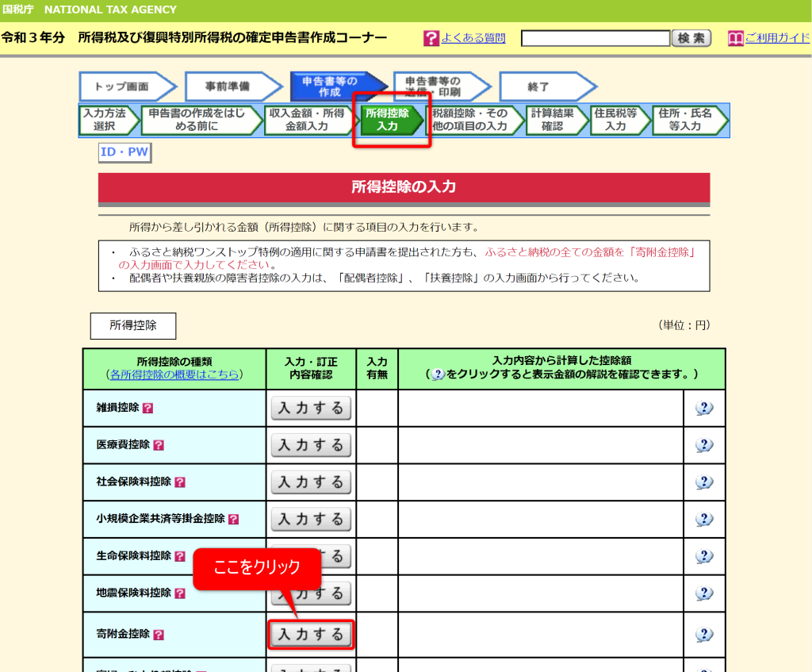This screenshot has height=672, width=812.
Task: Click the help icon beside 社会保険料控除
Action: [180, 482]
